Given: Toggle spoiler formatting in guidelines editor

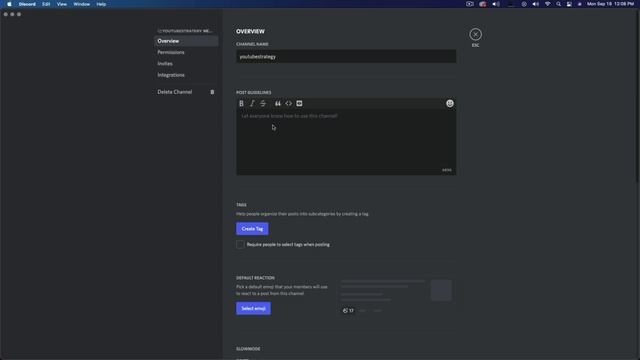Looking at the screenshot, I should [x=299, y=104].
